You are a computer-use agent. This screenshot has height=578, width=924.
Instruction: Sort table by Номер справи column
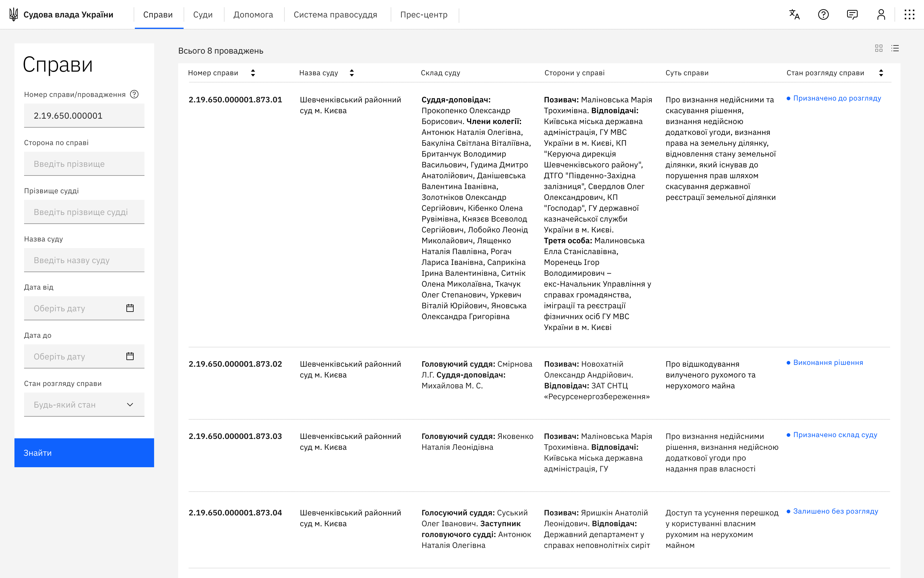point(253,73)
